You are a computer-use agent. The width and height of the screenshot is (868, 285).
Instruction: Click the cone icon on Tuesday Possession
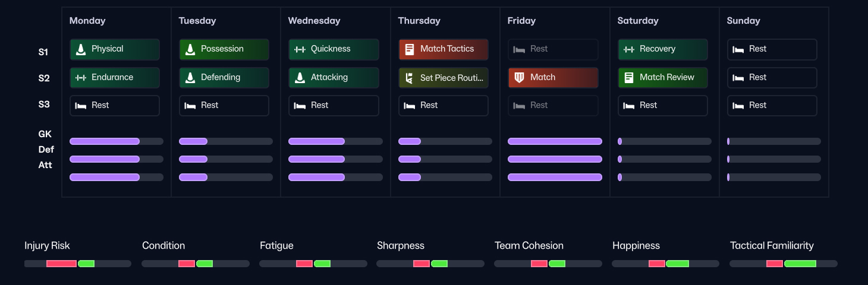[190, 49]
